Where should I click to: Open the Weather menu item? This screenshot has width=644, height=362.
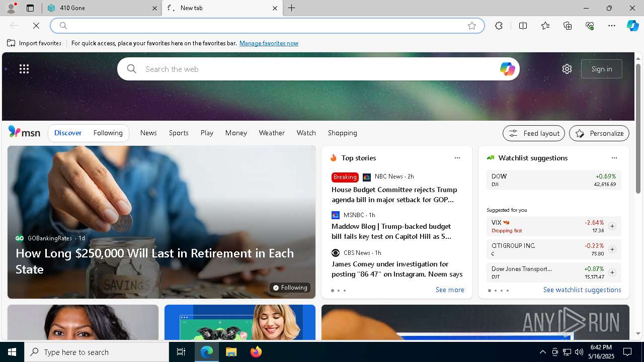coord(272,133)
